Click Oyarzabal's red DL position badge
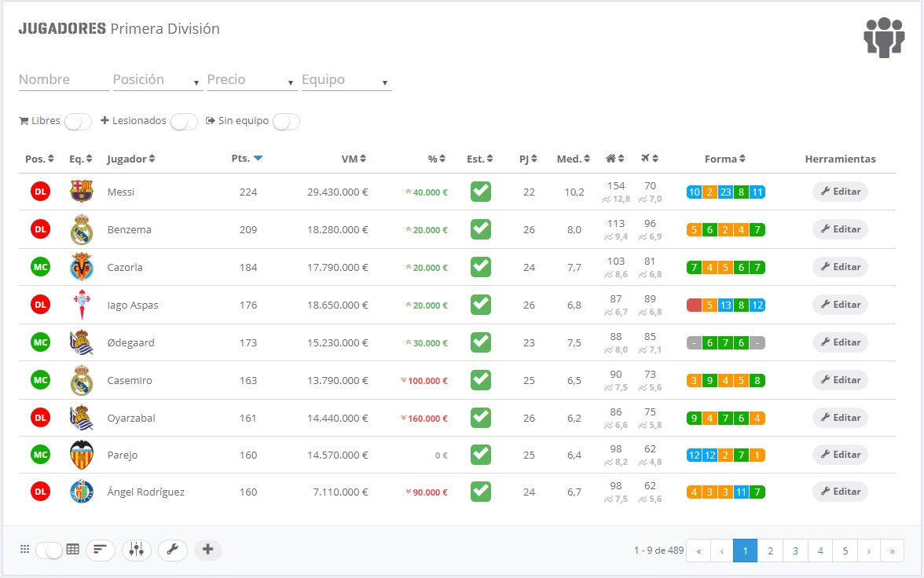The image size is (924, 578). click(40, 418)
